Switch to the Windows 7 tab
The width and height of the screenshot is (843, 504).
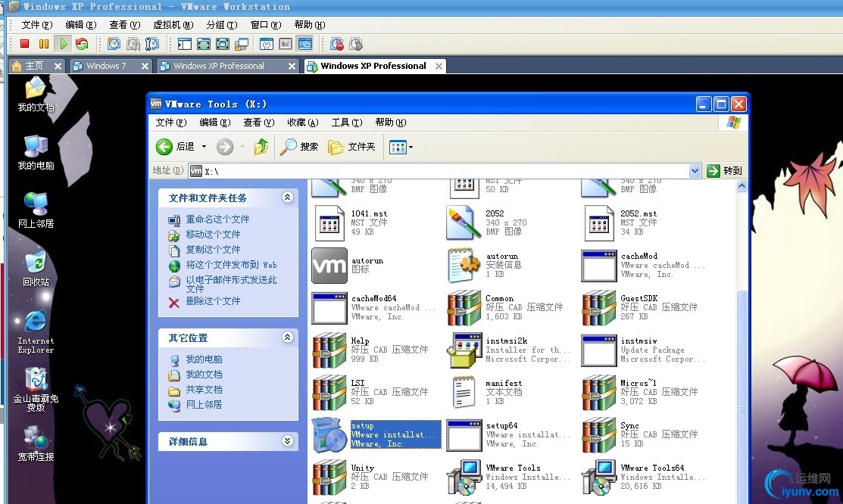tap(106, 66)
